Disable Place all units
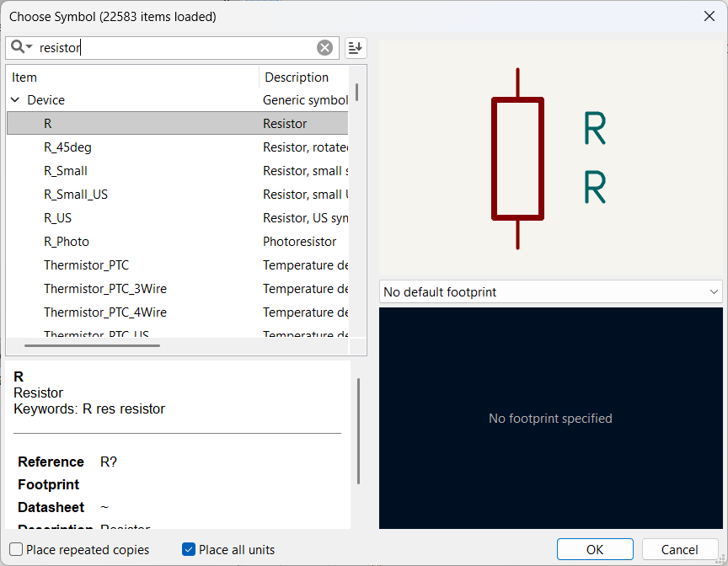Viewport: 728px width, 566px height. [x=188, y=549]
